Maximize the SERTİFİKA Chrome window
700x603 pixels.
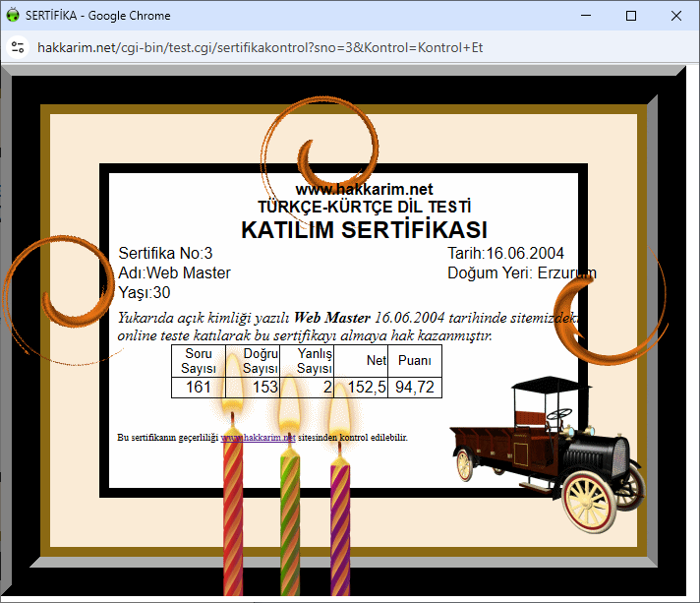[x=631, y=16]
